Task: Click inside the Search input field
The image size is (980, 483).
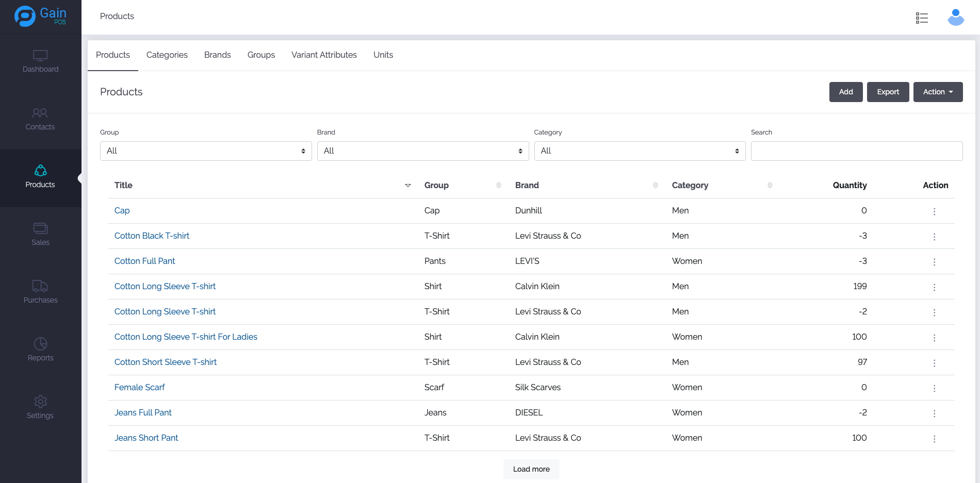Action: [856, 151]
